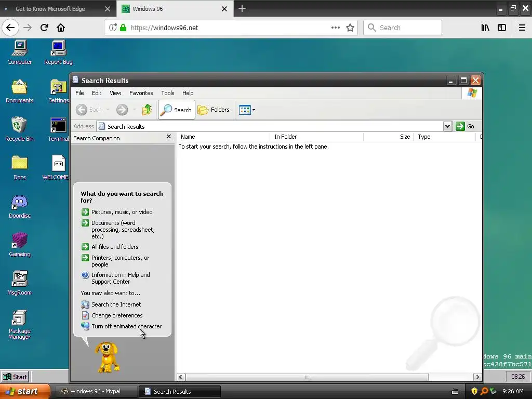Click the horizontal scrollbar right arrow

478,377
